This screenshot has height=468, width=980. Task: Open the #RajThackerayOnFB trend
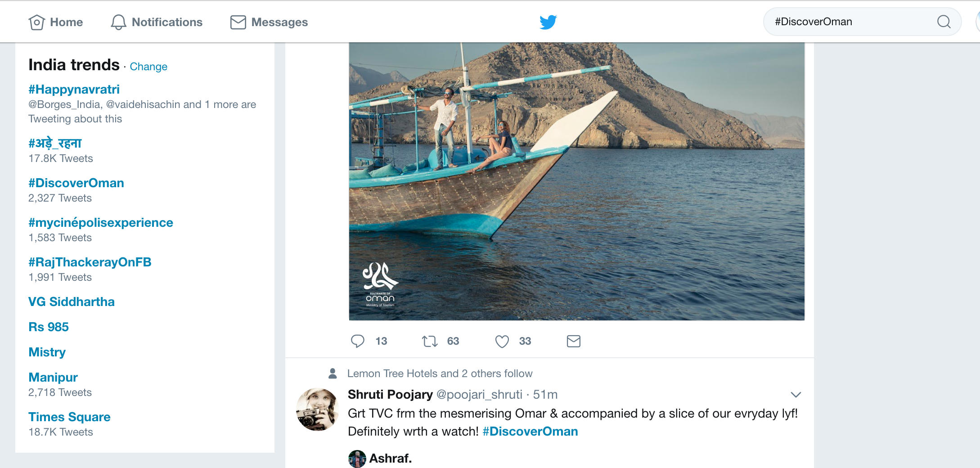click(x=90, y=262)
